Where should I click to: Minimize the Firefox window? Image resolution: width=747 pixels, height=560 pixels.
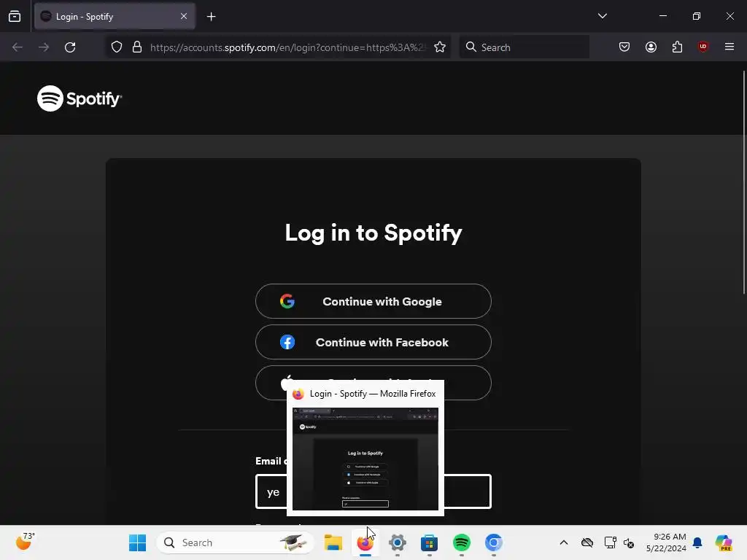point(662,16)
